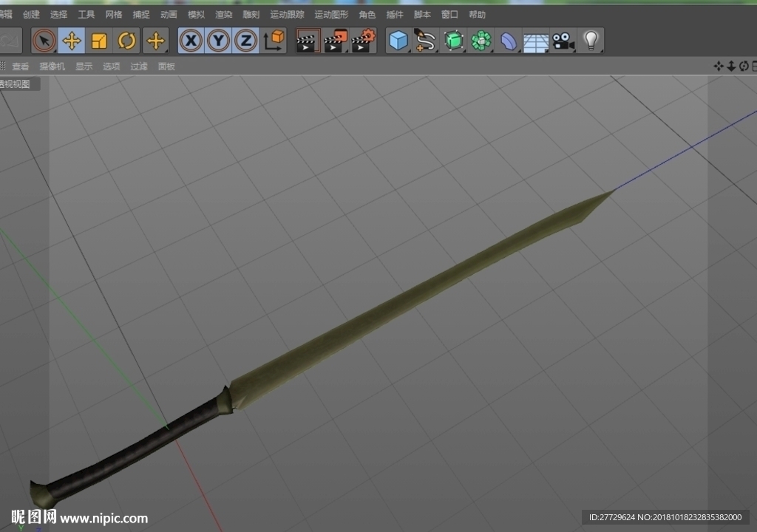Viewport: 757px width, 532px height.
Task: Activate the Rotate tool
Action: [126, 41]
